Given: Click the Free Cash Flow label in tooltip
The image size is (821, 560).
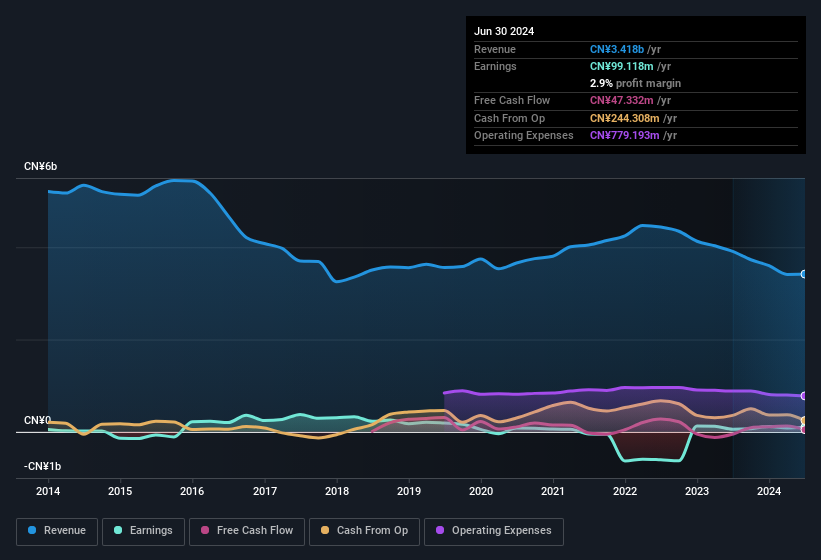Looking at the screenshot, I should [x=512, y=100].
